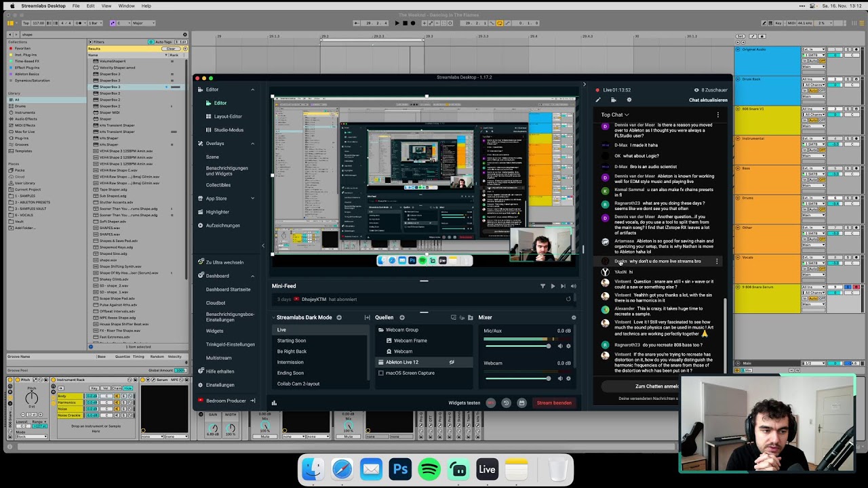The width and height of the screenshot is (868, 488).
Task: Click the shape search field in the Ableton browser
Action: coord(100,34)
